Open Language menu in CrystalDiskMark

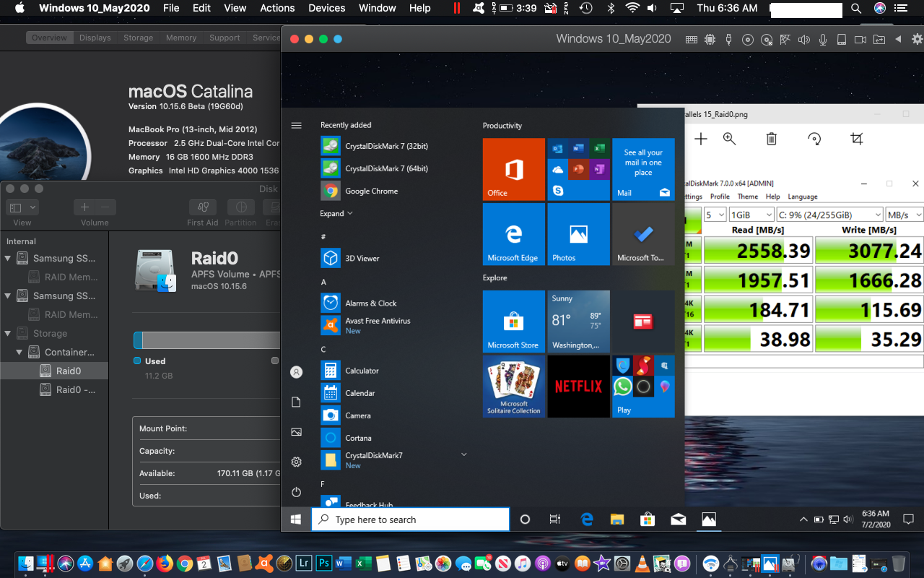click(x=802, y=197)
